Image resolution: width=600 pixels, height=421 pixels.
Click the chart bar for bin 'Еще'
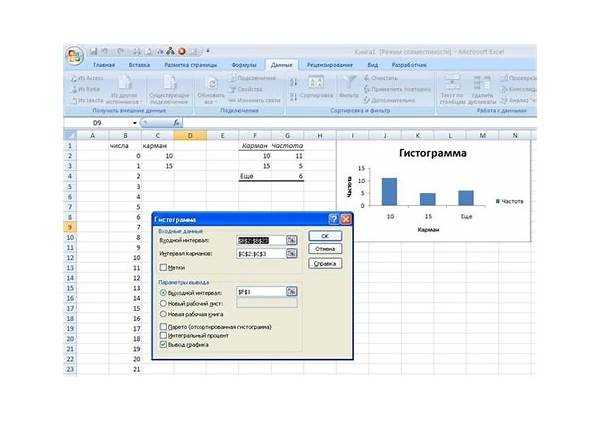(466, 198)
